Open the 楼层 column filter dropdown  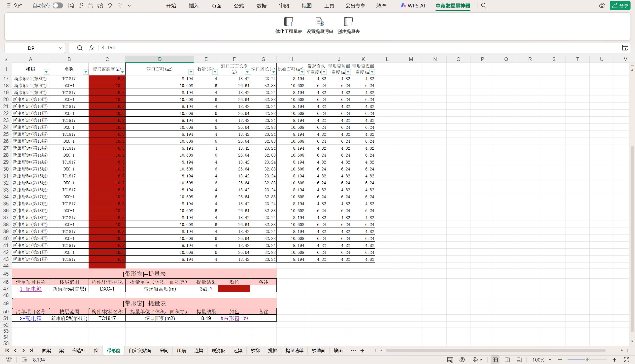pyautogui.click(x=46, y=72)
